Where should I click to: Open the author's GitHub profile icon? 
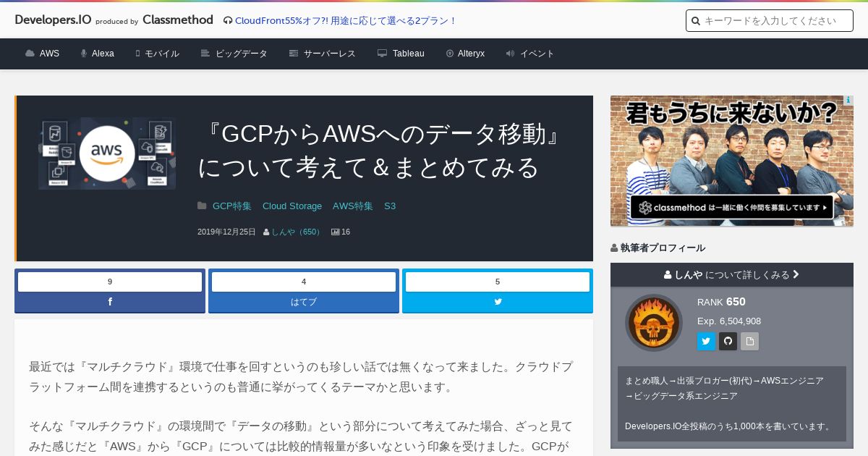728,342
